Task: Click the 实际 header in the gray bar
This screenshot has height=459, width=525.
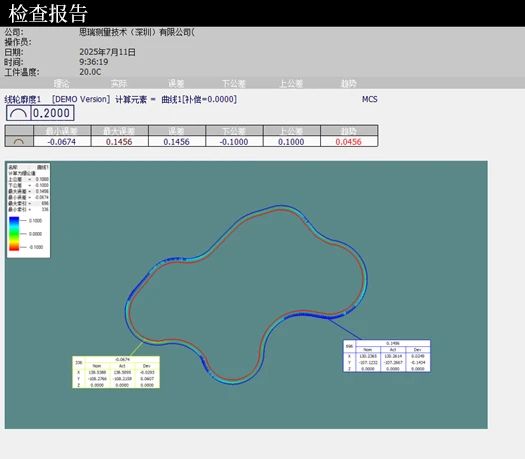Action: point(119,83)
